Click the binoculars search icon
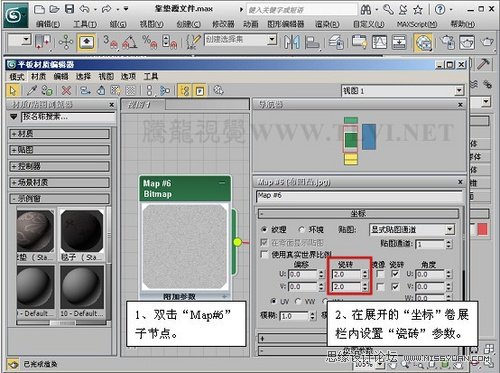This screenshot has width=500, height=373. [366, 10]
